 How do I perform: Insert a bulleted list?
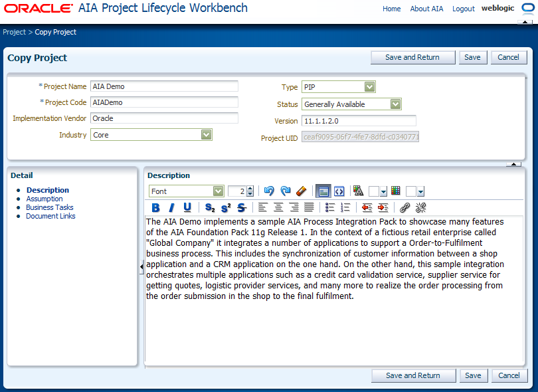pyautogui.click(x=329, y=207)
